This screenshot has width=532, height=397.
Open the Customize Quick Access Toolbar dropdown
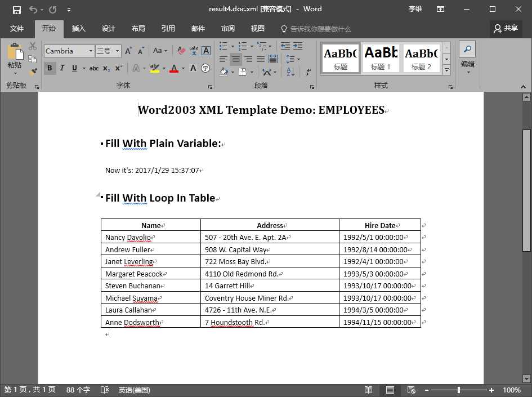69,10
